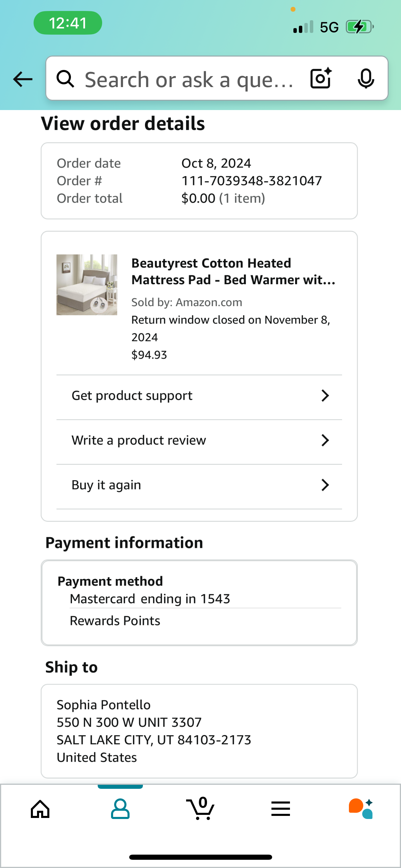The image size is (401, 868).
Task: Open Beautyrest Cotton Heated Mattress Pad title
Action: point(233,272)
